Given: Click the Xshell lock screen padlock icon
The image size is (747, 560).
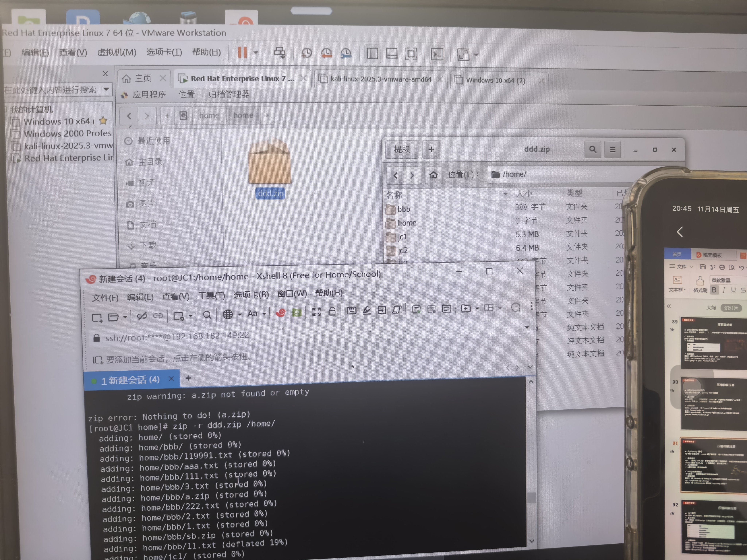Looking at the screenshot, I should coord(332,311).
